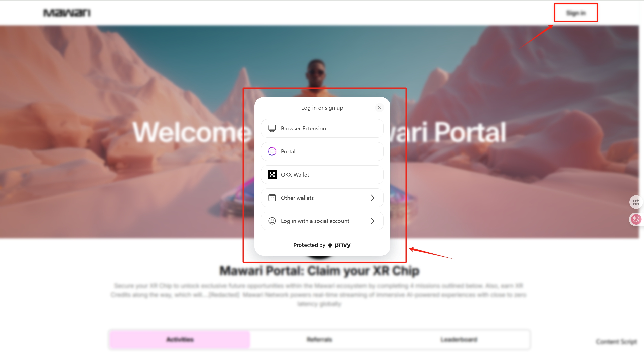Image resolution: width=644 pixels, height=352 pixels.
Task: Click the Mawari logo in header
Action: click(x=67, y=13)
